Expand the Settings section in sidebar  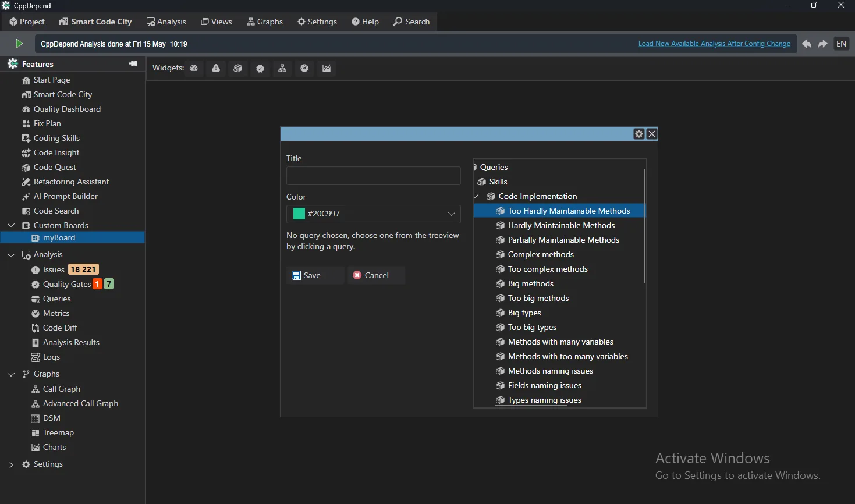click(x=11, y=464)
